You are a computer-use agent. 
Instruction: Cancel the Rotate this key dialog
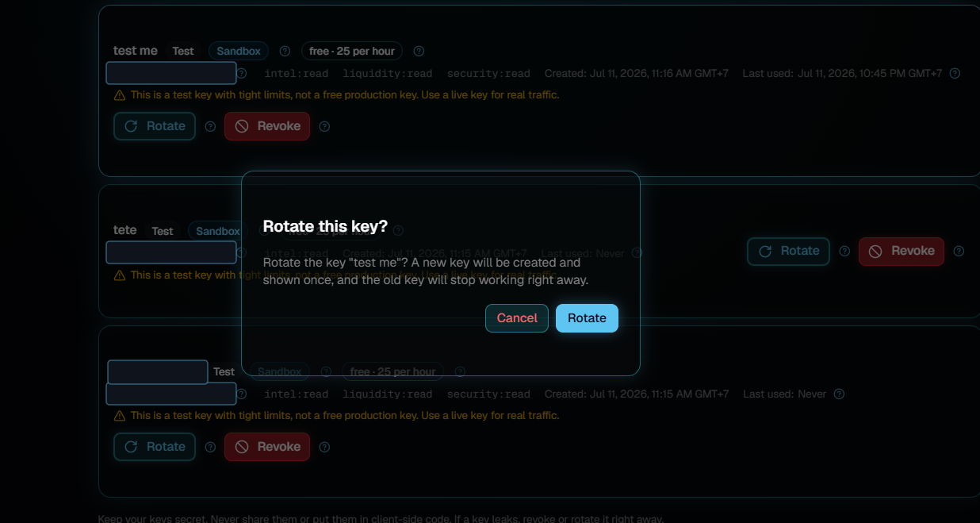517,318
